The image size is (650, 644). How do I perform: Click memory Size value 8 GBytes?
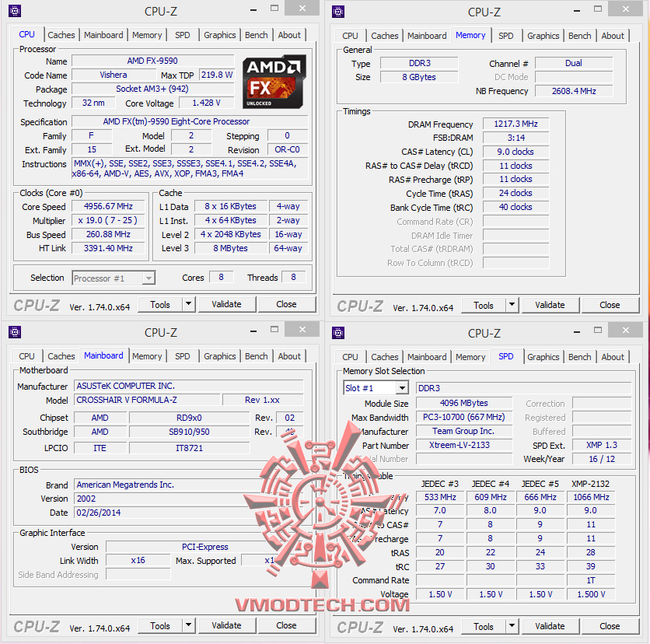click(x=419, y=77)
